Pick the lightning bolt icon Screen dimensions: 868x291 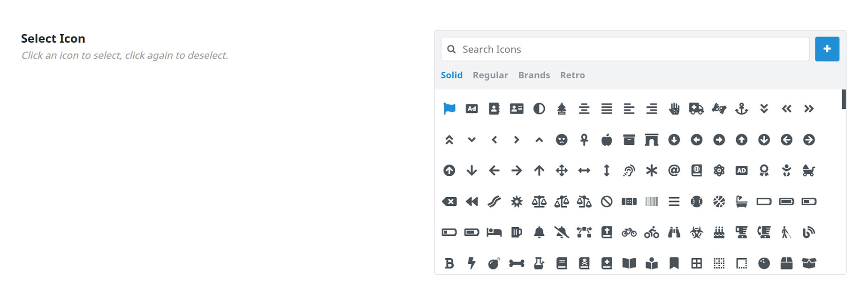point(472,263)
